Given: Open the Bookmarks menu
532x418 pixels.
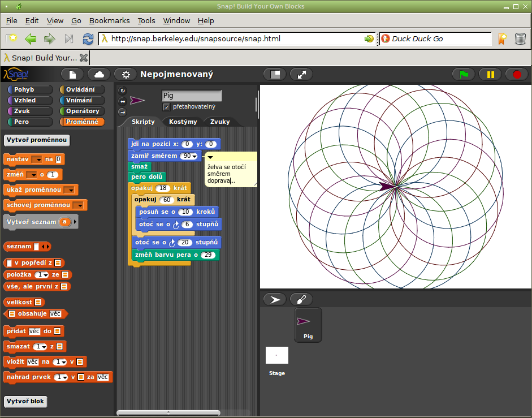Looking at the screenshot, I should coord(109,20).
